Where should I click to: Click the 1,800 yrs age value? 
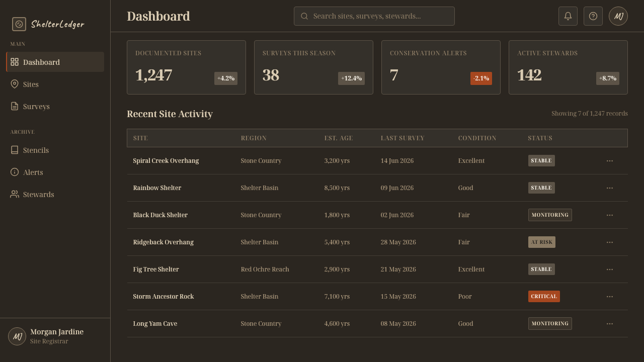point(337,215)
